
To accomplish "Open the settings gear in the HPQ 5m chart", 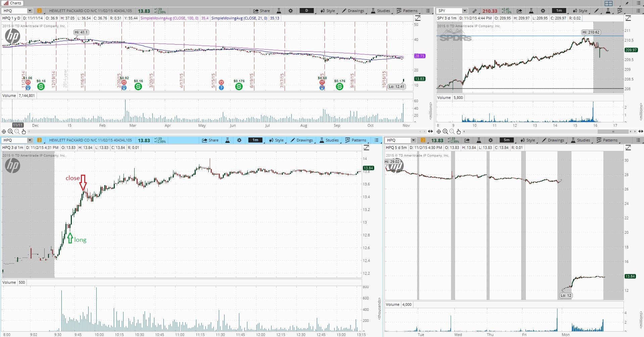I will tap(491, 140).
